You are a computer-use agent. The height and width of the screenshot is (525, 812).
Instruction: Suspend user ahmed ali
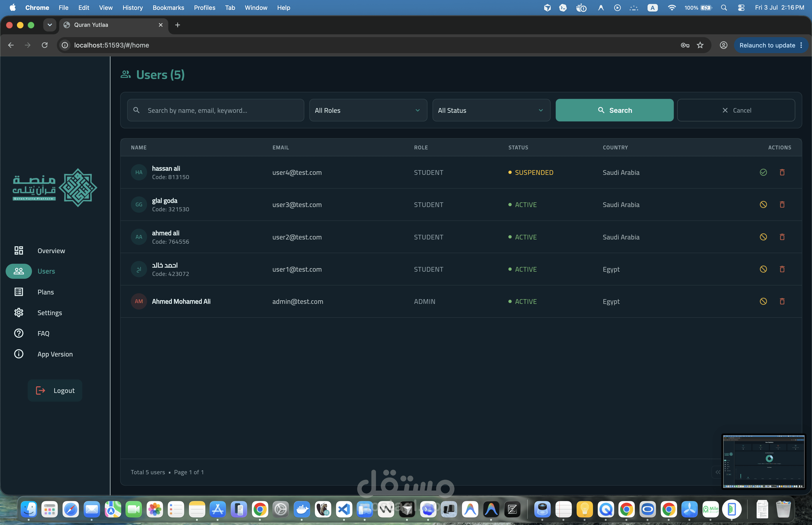763,237
